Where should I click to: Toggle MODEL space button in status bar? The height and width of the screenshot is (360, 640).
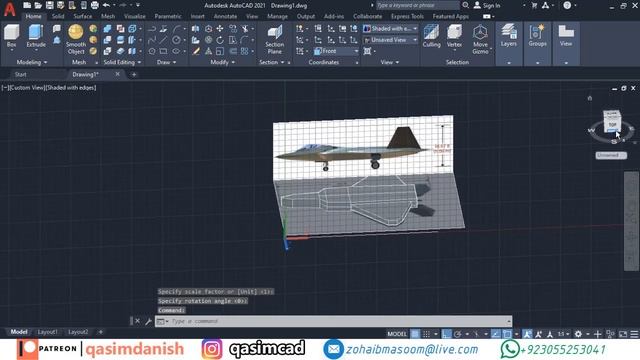click(397, 334)
